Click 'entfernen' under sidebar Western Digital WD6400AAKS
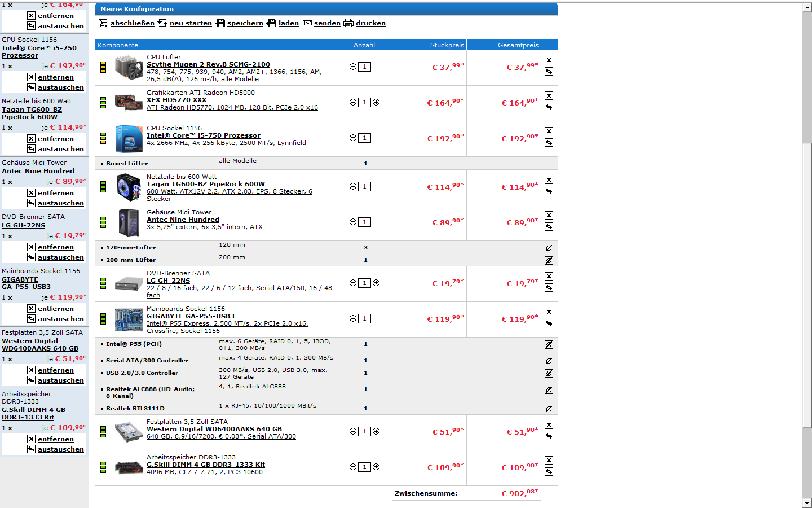The width and height of the screenshot is (812, 508). pyautogui.click(x=56, y=370)
